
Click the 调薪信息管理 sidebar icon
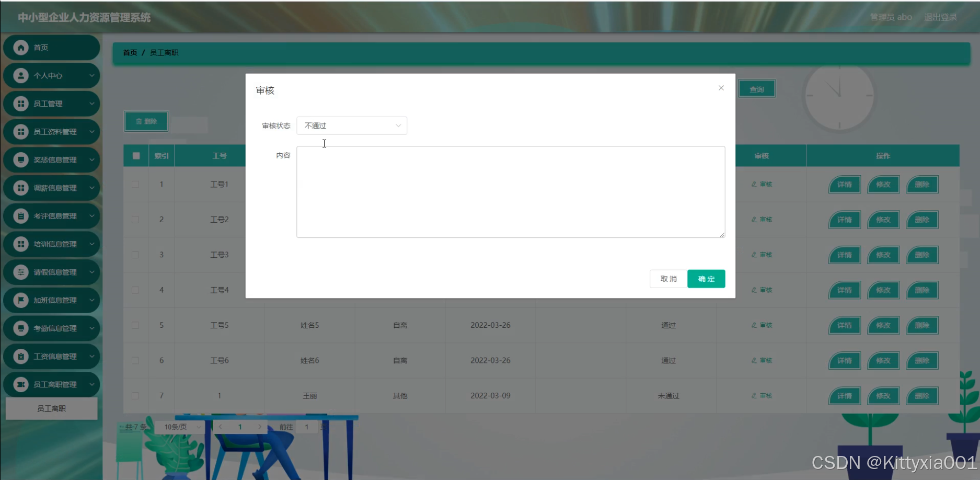click(21, 188)
